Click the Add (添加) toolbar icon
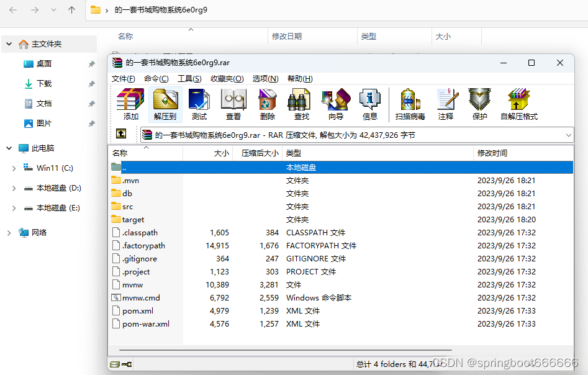 (x=130, y=104)
